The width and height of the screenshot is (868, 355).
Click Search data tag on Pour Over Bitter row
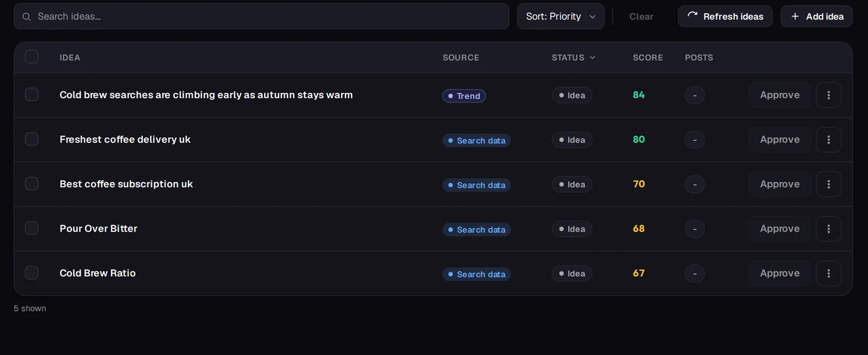coord(476,230)
